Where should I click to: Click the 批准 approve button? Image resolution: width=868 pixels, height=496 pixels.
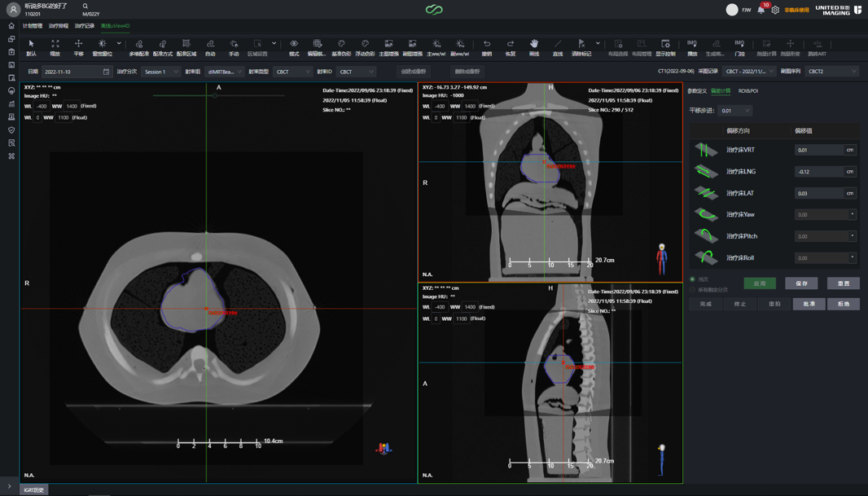pos(809,304)
